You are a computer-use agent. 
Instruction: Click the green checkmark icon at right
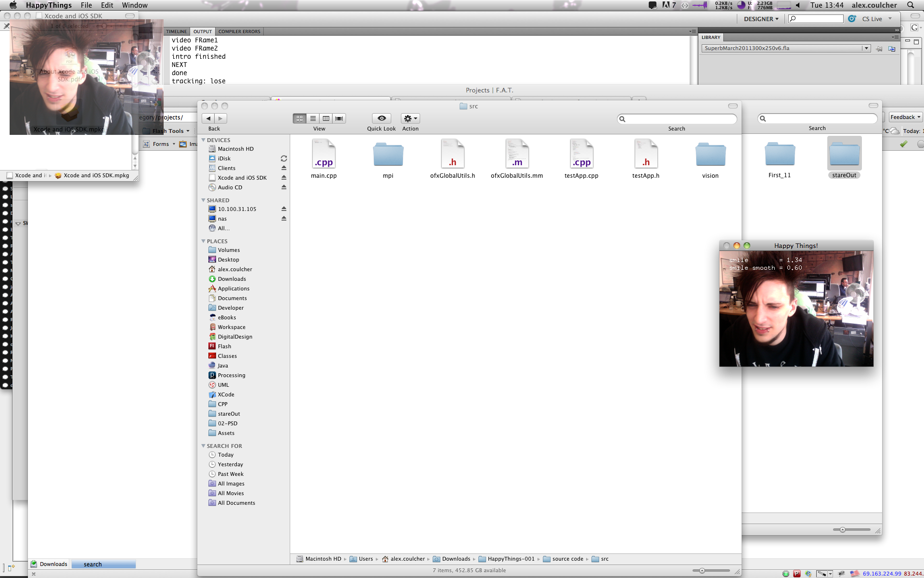(x=904, y=144)
